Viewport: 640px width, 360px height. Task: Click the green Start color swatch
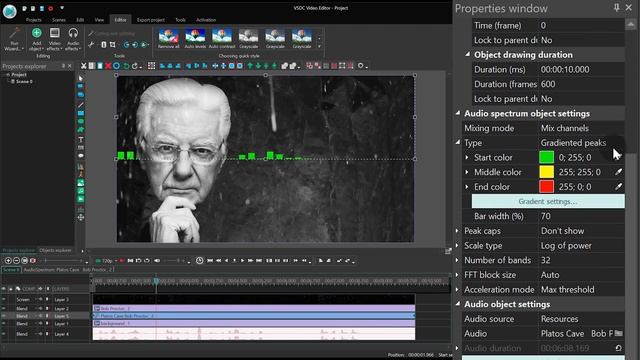546,157
